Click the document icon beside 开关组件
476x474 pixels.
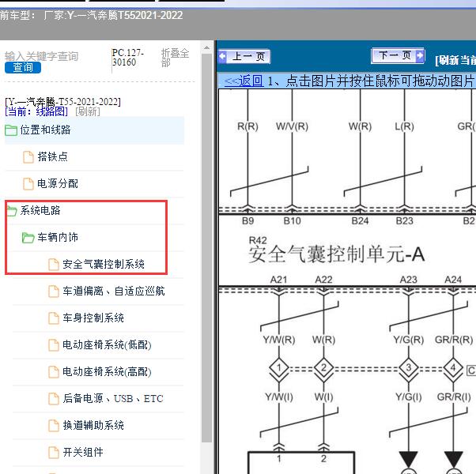click(x=54, y=453)
